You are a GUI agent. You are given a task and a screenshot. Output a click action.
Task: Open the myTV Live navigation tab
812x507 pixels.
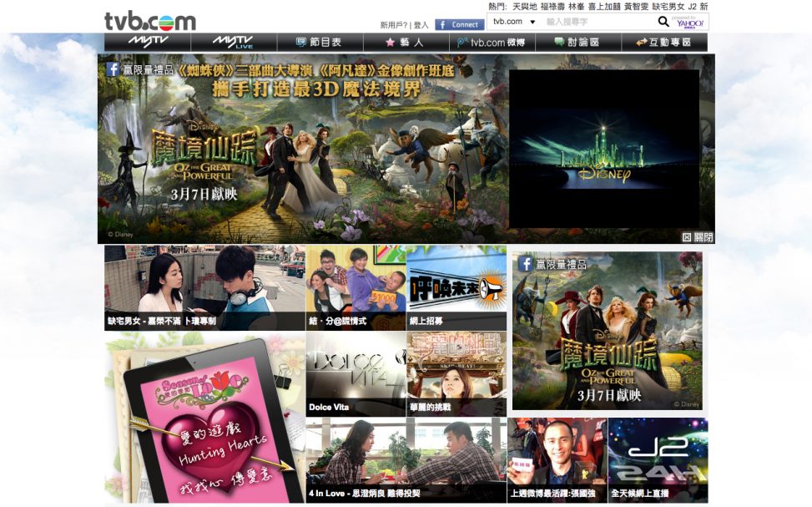point(234,42)
